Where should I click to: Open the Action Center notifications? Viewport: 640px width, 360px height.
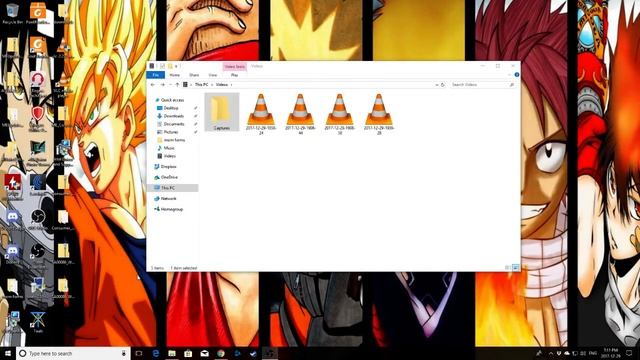click(629, 353)
